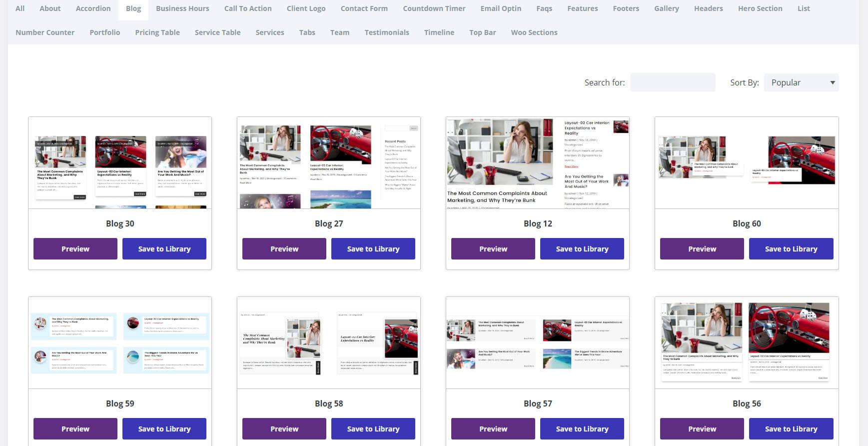
Task: Preview the Blog 58 layout
Action: click(x=284, y=429)
